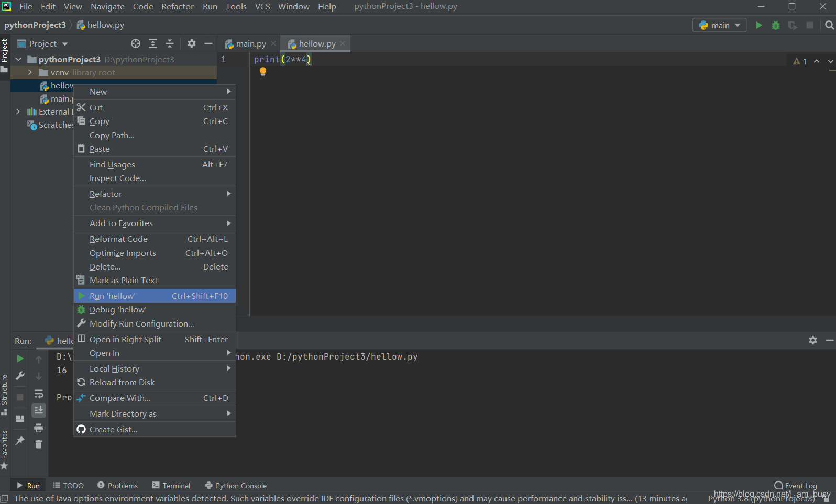Collapse all in Project panel
The image size is (836, 504).
pos(170,43)
